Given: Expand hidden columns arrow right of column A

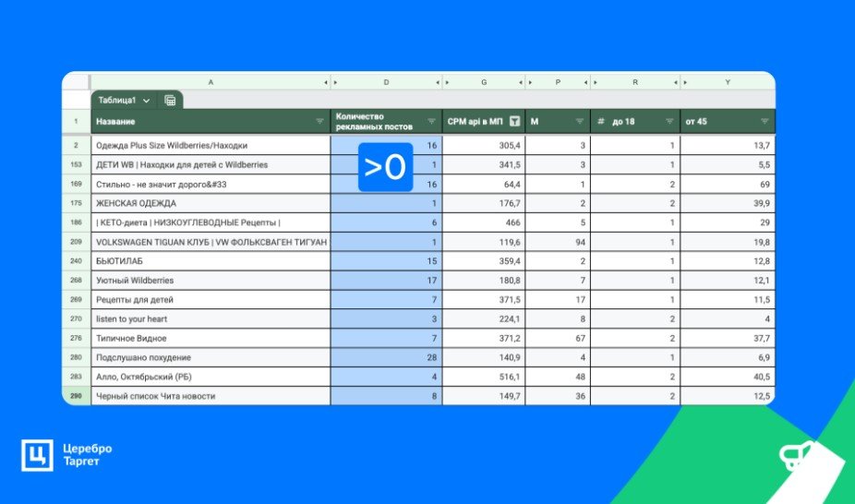Looking at the screenshot, I should (x=326, y=82).
